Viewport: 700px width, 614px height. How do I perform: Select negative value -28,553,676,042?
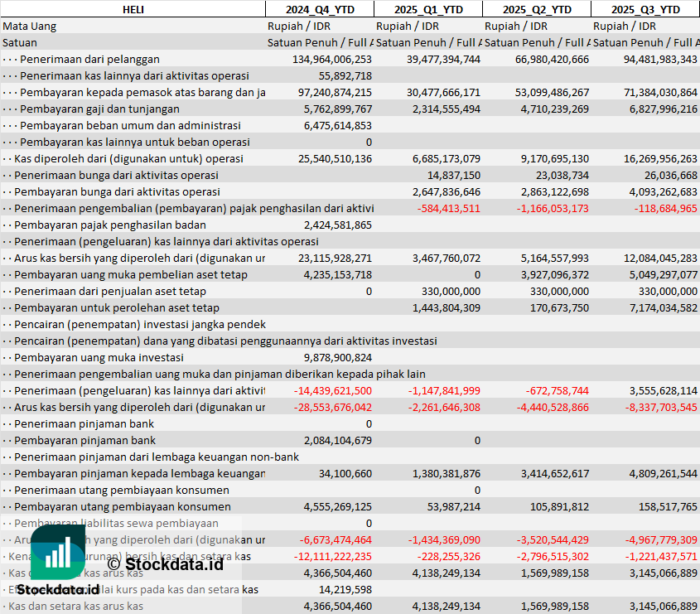(x=332, y=407)
